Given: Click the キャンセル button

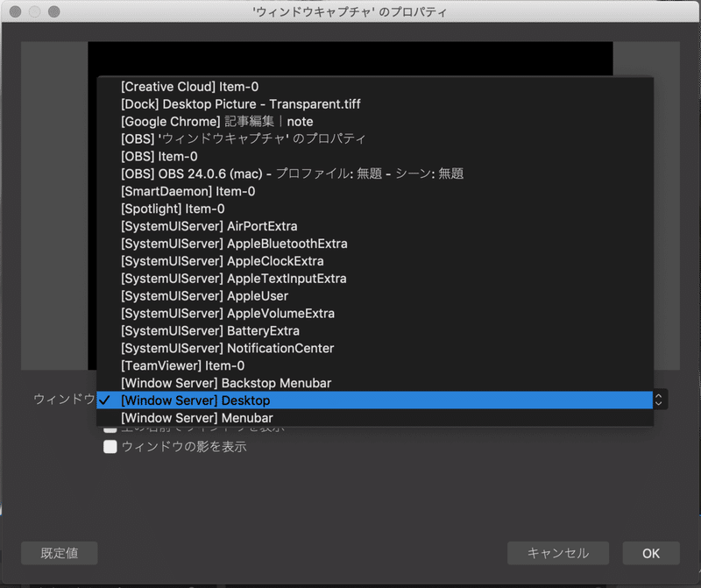Looking at the screenshot, I should coord(558,553).
